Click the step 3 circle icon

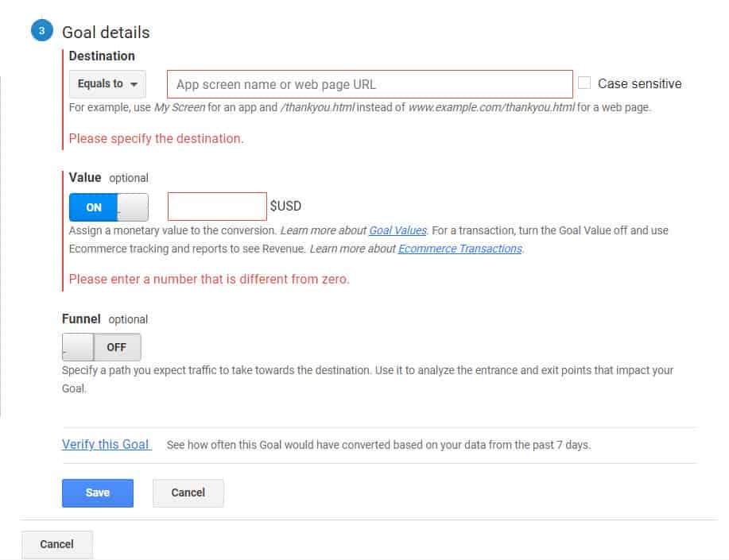[40, 32]
